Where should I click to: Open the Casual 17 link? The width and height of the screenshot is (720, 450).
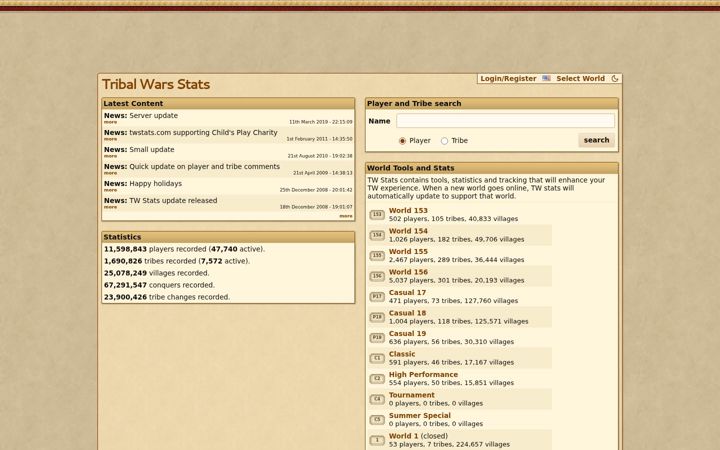point(407,292)
